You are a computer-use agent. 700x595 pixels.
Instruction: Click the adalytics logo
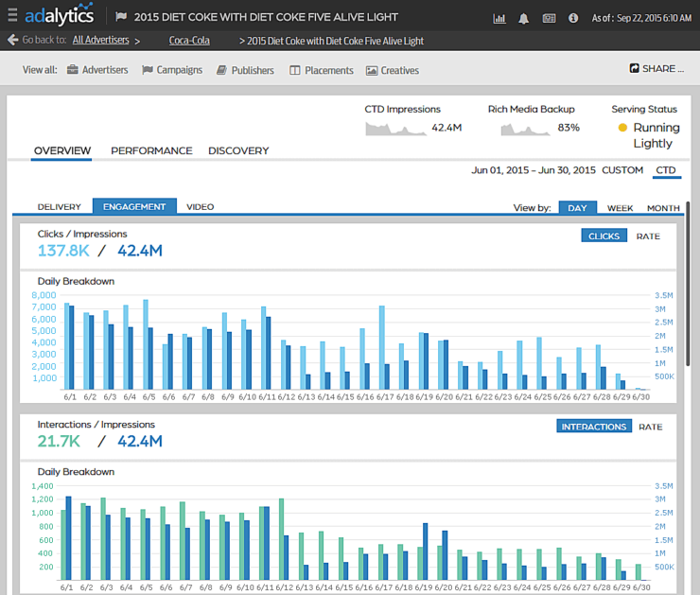coord(59,15)
